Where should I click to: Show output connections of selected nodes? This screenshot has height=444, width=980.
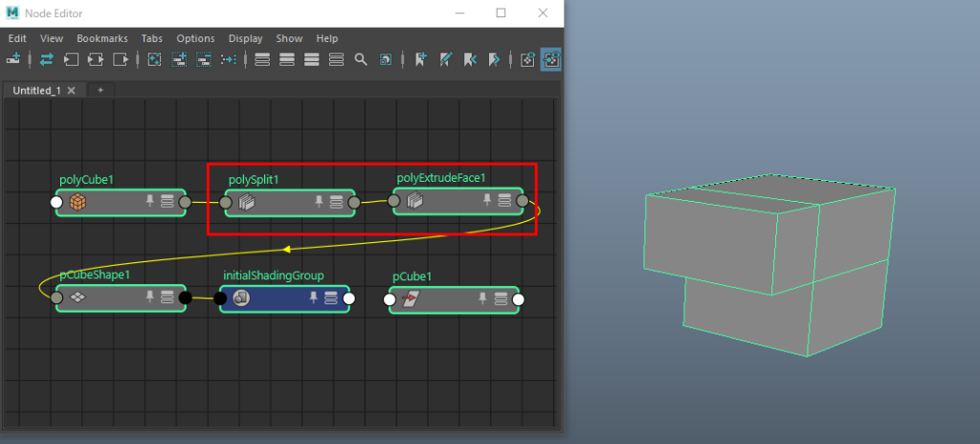coord(120,59)
